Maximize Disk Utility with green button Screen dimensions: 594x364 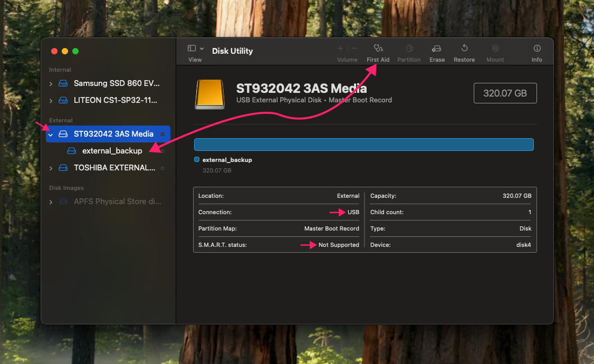[75, 51]
